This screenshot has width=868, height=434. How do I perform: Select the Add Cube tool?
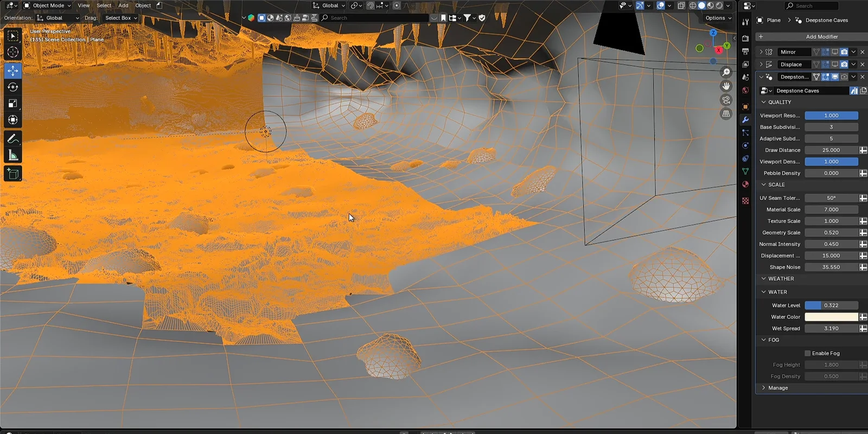13,174
